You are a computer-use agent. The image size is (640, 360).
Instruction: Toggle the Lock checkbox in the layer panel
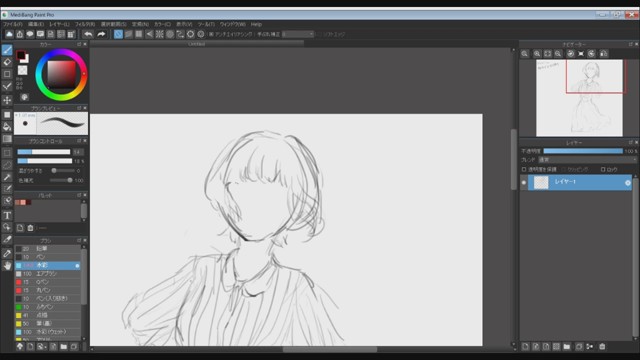click(x=603, y=169)
